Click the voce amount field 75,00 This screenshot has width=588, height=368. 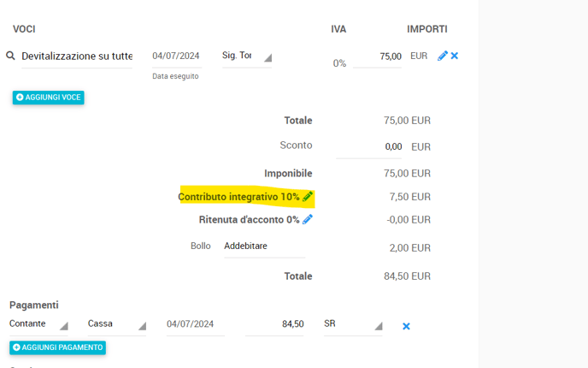click(x=378, y=56)
